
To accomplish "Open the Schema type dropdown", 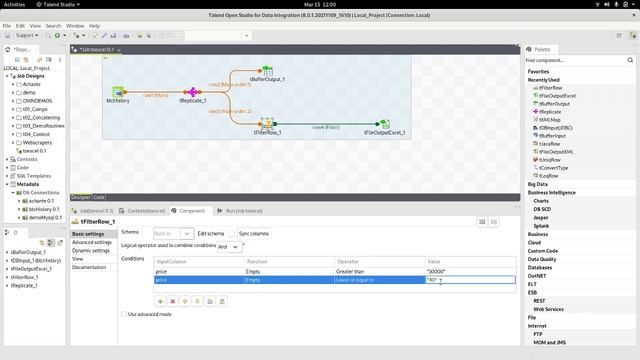I will click(187, 233).
